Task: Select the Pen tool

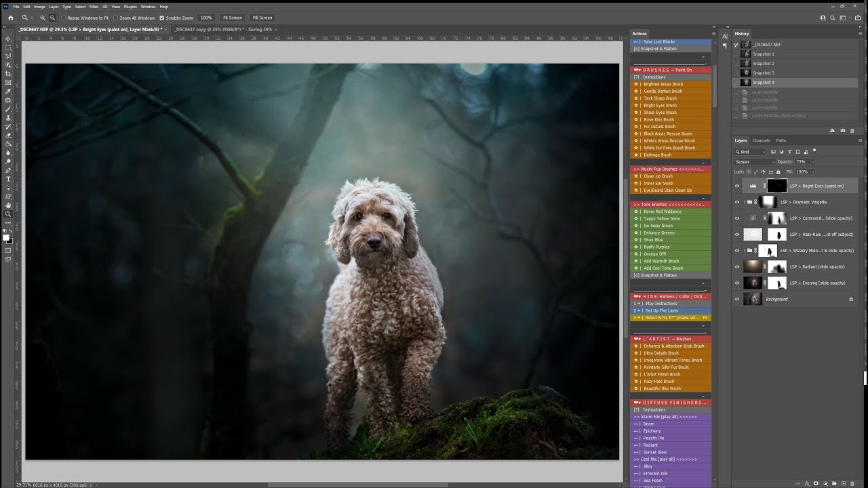Action: pyautogui.click(x=9, y=171)
